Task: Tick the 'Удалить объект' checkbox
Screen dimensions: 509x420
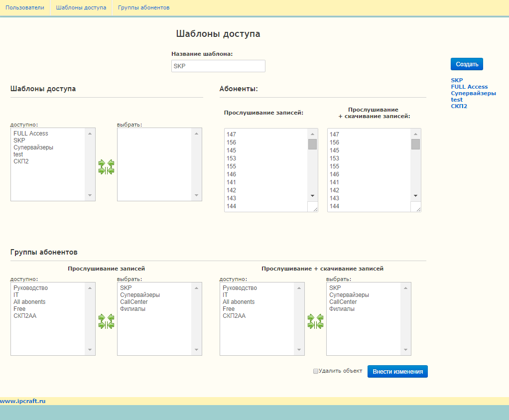Action: pos(316,371)
